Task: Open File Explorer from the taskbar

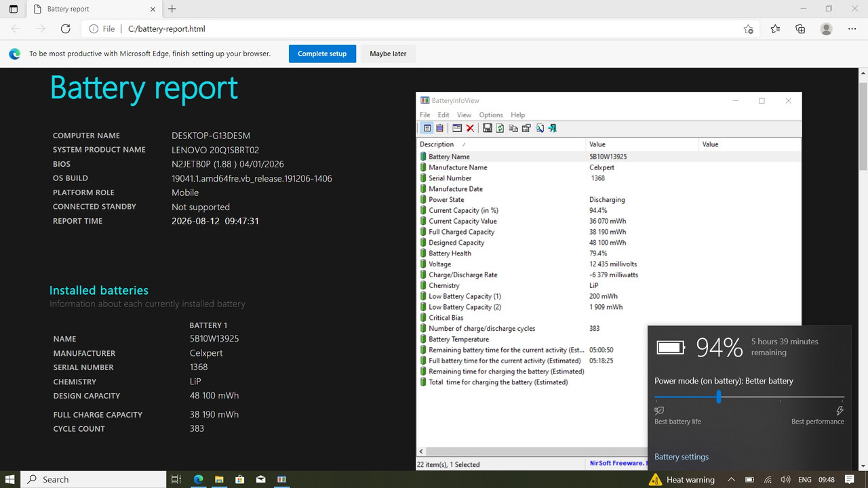Action: (220, 479)
